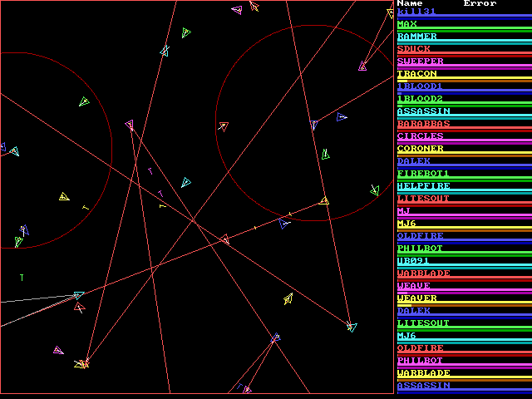Image resolution: width=532 pixels, height=399 pixels.
Task: Click the green robot inside the left scan circle
Action: coord(84,101)
